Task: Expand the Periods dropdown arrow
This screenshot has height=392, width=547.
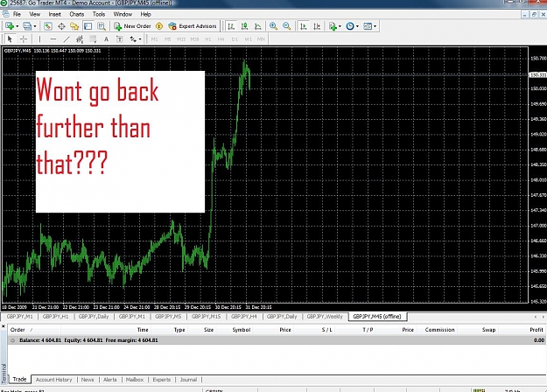Action: pos(357,26)
